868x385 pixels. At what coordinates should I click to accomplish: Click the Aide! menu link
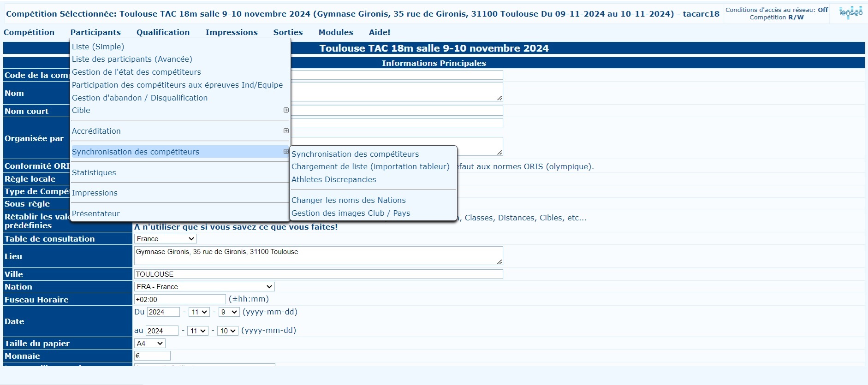click(380, 32)
